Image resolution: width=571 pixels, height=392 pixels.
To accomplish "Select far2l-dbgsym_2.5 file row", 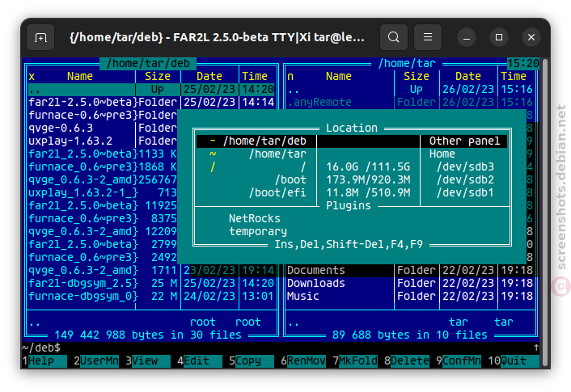I will click(x=151, y=283).
